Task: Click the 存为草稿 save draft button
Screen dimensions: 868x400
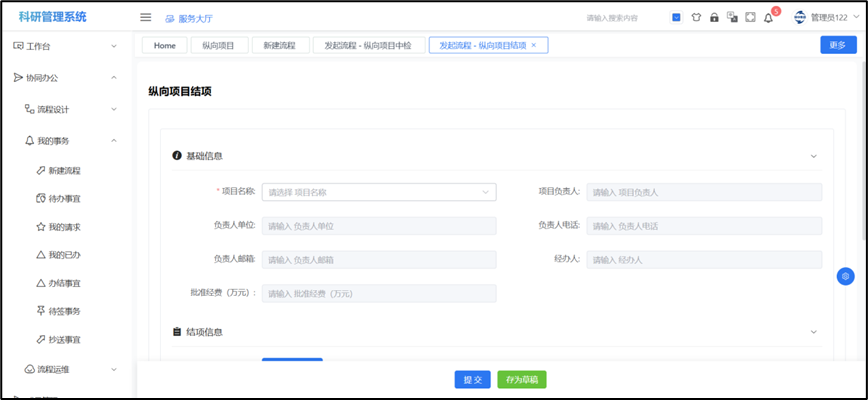Action: coord(522,380)
